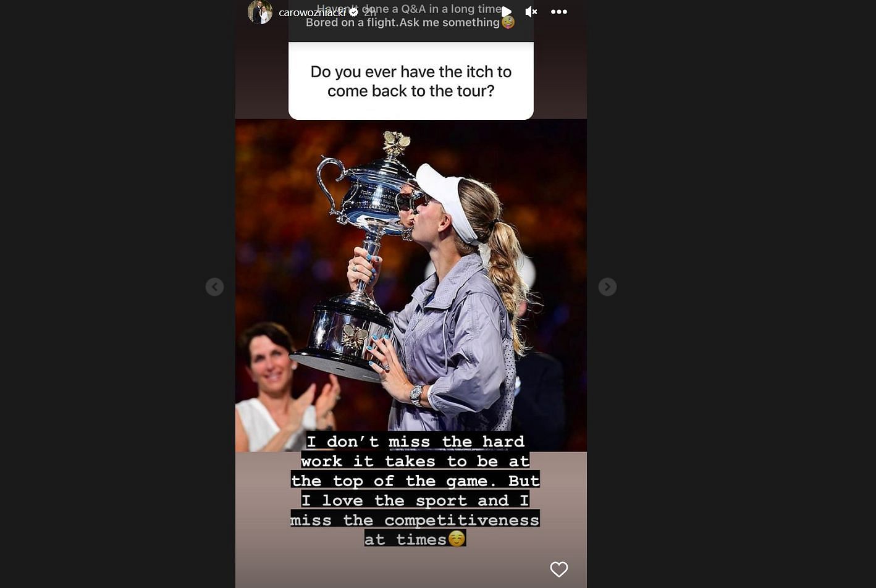Screen dimensions: 876x588
Task: Resume the story with the play button
Action: click(507, 11)
